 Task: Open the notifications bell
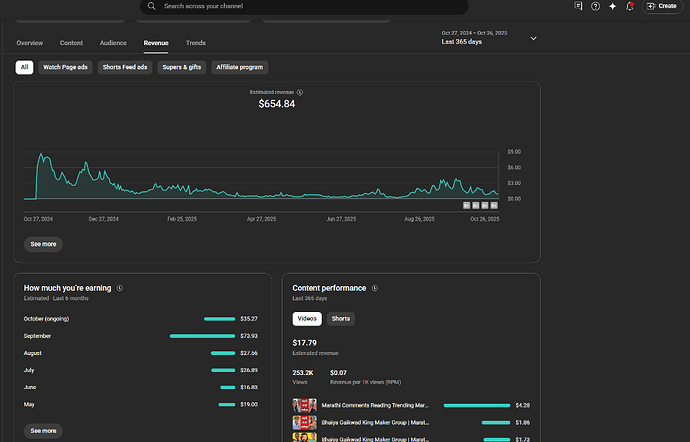point(629,6)
